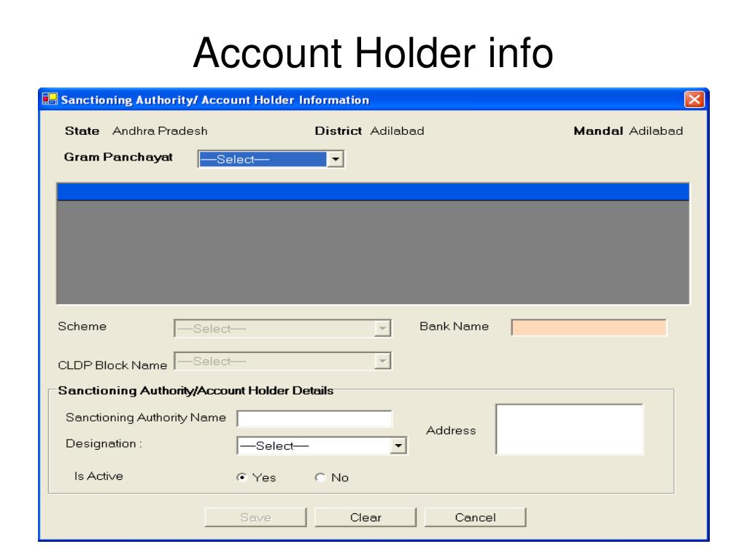This screenshot has height=560, width=747.
Task: Click the window app icon in title bar
Action: pos(50,99)
